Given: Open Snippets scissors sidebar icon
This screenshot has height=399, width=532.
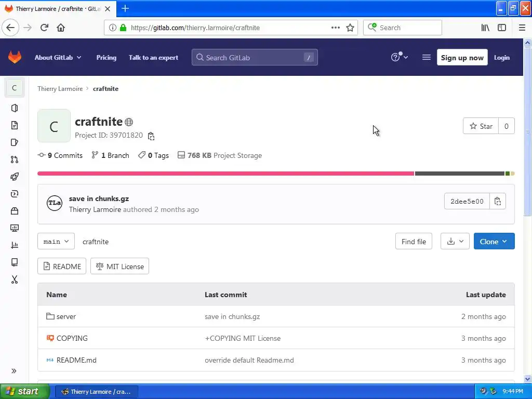Looking at the screenshot, I should click(x=14, y=280).
